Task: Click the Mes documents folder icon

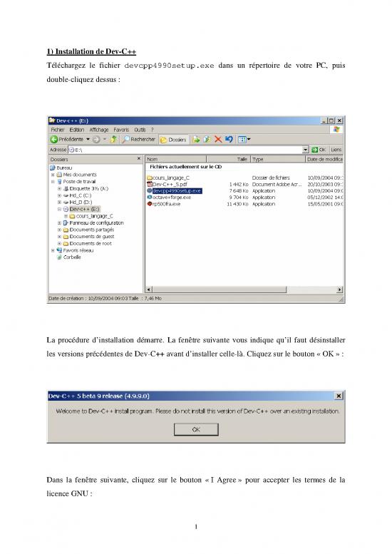Action: point(59,175)
